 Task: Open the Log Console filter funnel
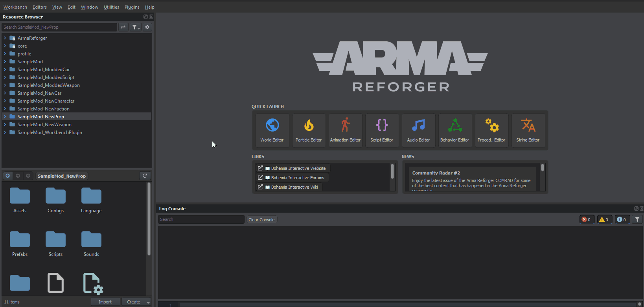click(637, 219)
